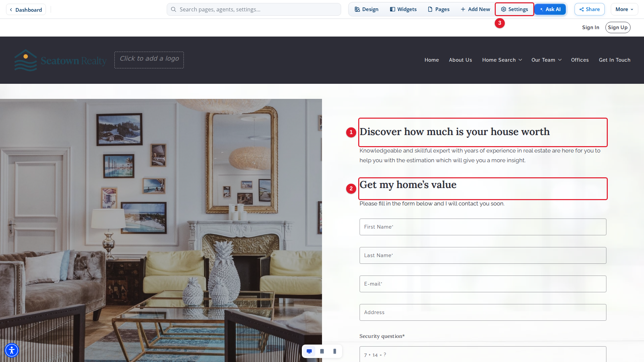Open the Pages tab
The image size is (644, 362).
click(x=438, y=9)
